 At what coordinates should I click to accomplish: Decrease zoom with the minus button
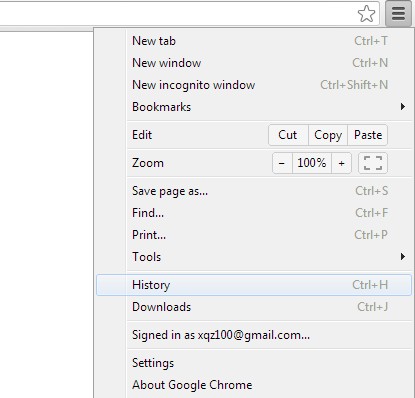(282, 163)
